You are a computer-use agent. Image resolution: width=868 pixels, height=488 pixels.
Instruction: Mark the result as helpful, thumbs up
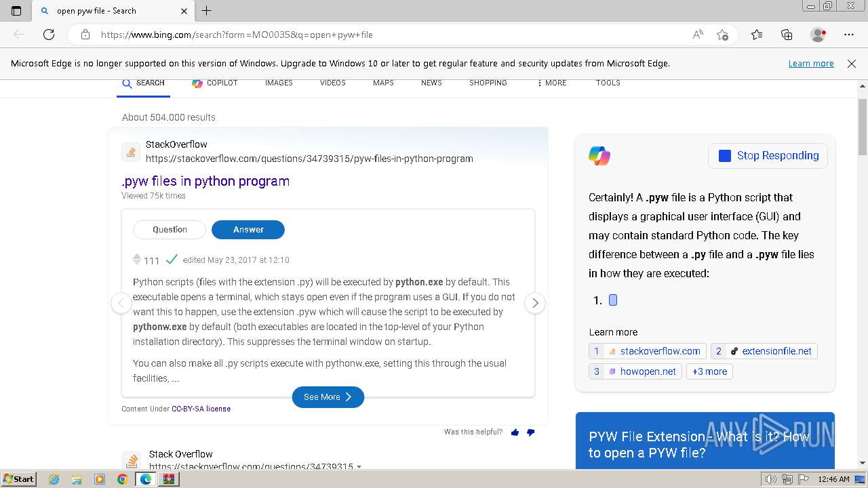click(x=515, y=432)
